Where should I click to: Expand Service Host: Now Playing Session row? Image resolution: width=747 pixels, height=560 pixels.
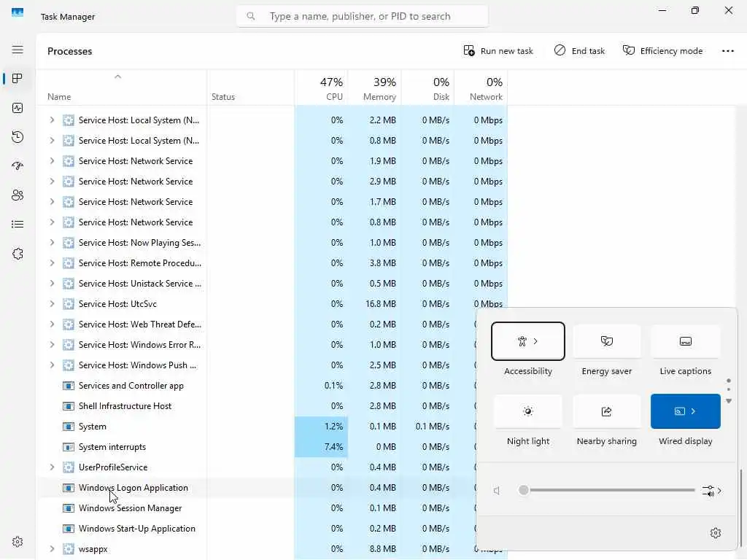(x=52, y=242)
